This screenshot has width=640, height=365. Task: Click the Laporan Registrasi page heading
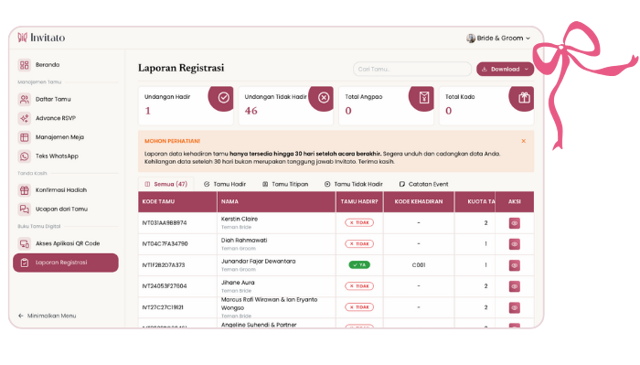tap(181, 68)
